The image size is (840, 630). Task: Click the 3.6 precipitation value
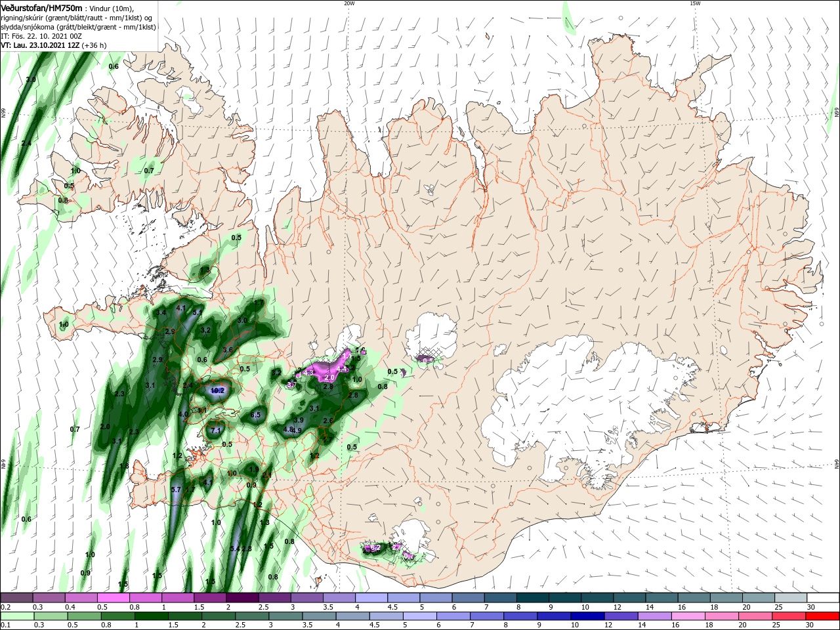[228, 350]
